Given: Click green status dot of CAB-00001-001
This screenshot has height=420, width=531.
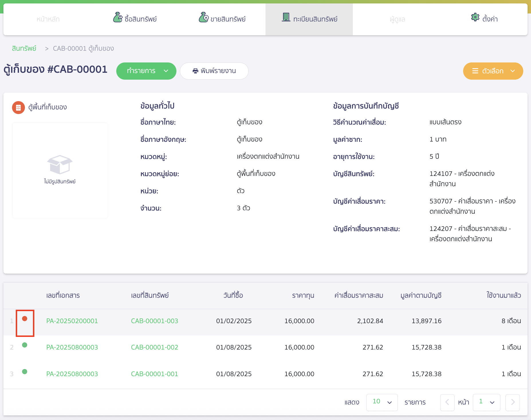Looking at the screenshot, I should coord(25,372).
